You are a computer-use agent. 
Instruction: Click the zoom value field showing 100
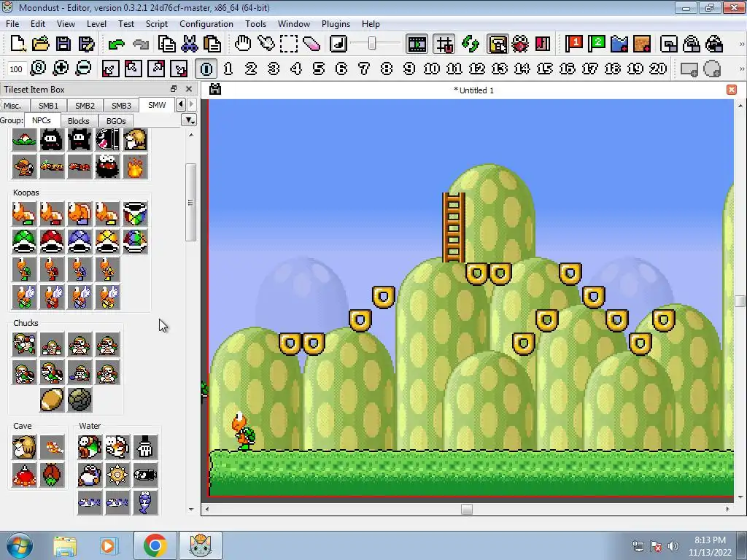point(16,69)
